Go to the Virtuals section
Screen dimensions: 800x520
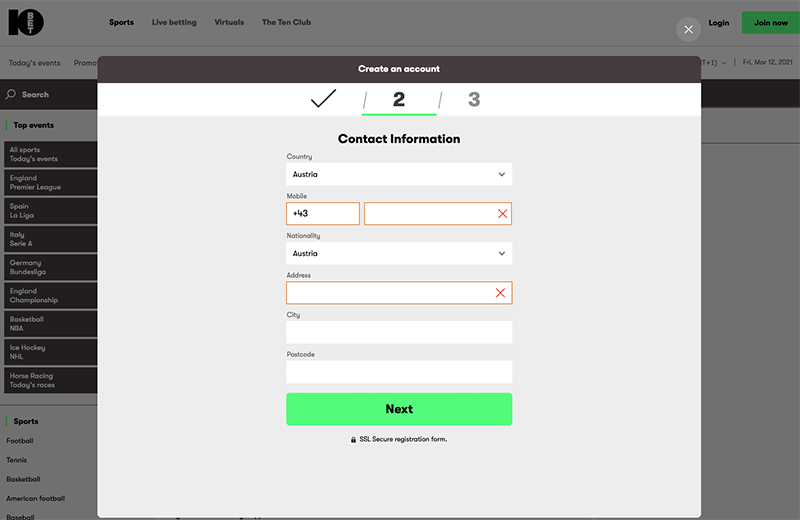point(229,22)
